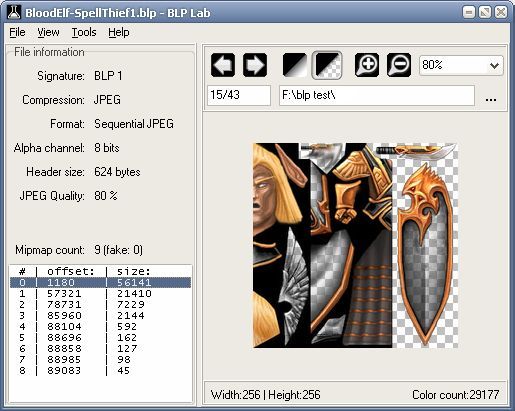Click the Signature value BLP 1
Viewport: 515px width, 411px height.
108,76
